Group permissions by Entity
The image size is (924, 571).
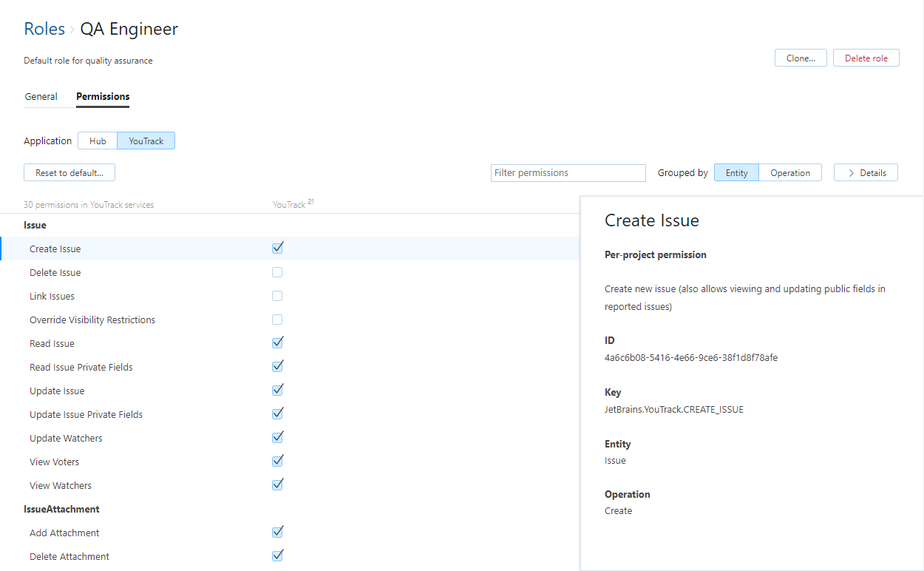tap(736, 172)
